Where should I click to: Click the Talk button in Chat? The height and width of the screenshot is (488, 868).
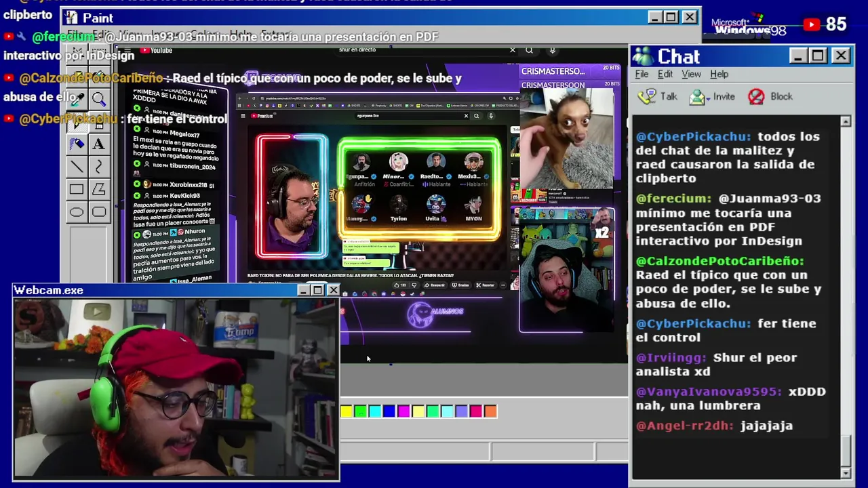pos(658,96)
